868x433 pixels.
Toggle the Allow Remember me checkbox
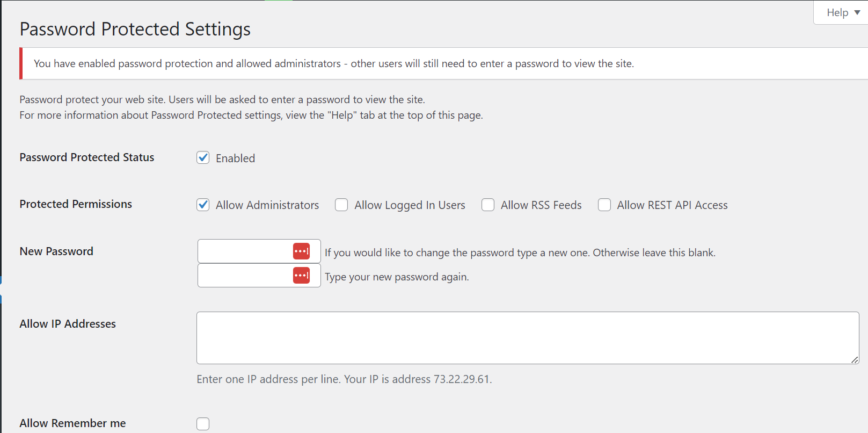pos(203,423)
